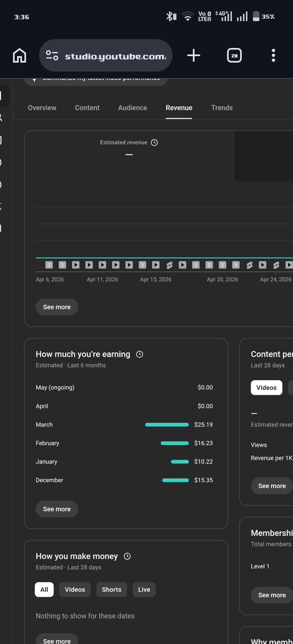The width and height of the screenshot is (293, 644).
Task: Tap the battery 35% indicator
Action: click(263, 17)
